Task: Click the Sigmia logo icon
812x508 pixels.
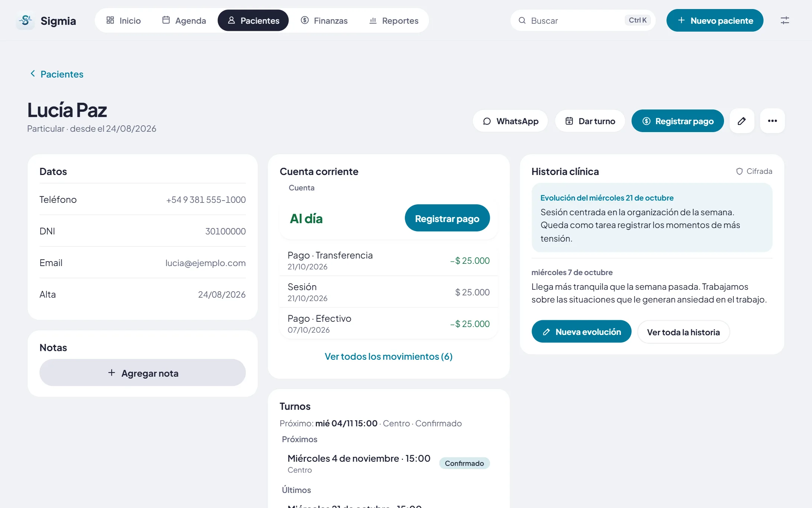Action: (x=26, y=20)
